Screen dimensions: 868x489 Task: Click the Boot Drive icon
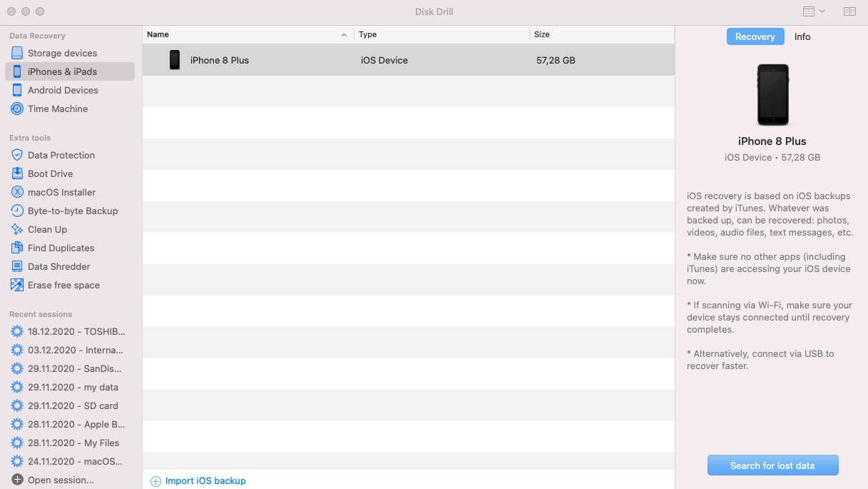coord(17,173)
